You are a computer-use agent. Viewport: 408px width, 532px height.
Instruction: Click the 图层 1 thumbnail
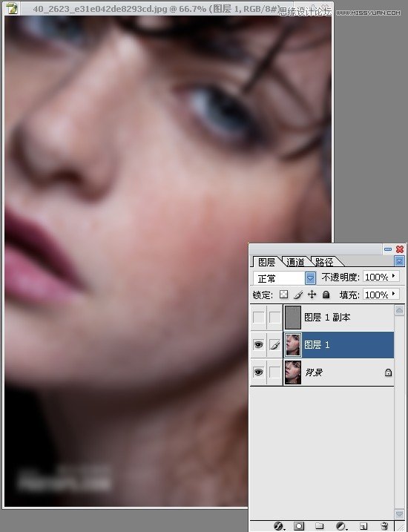tap(293, 345)
